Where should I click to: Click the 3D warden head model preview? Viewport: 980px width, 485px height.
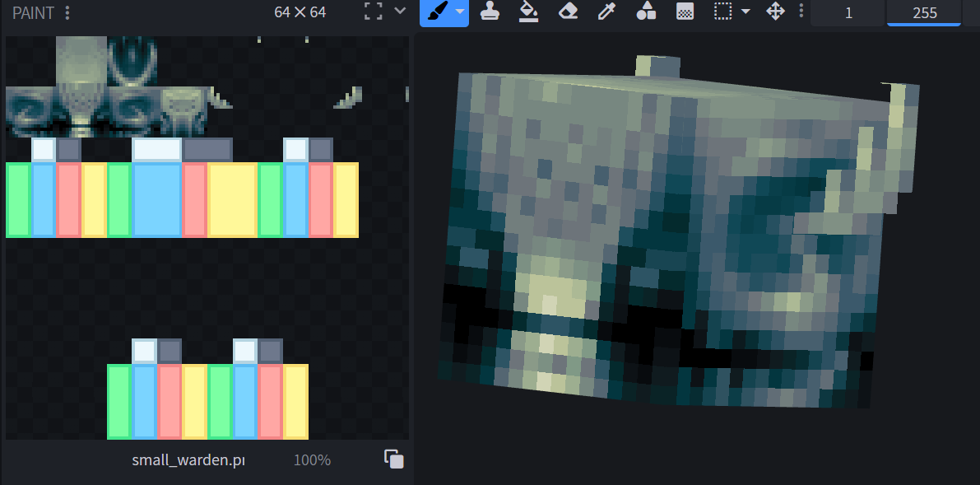678,231
